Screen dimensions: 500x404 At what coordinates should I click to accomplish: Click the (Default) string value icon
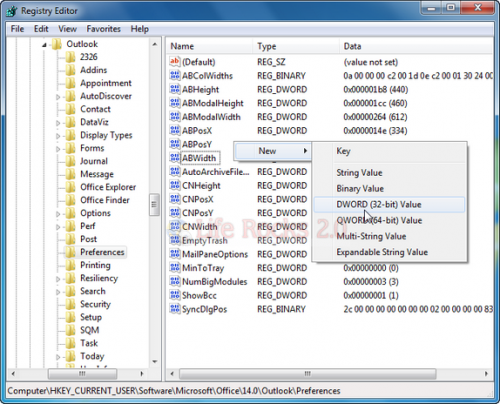[175, 61]
